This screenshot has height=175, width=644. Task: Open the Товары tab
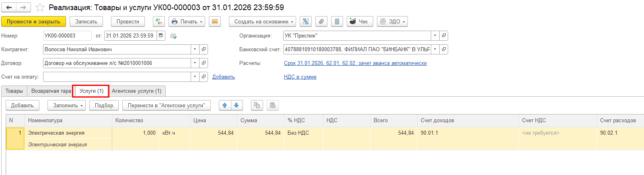[x=14, y=91]
